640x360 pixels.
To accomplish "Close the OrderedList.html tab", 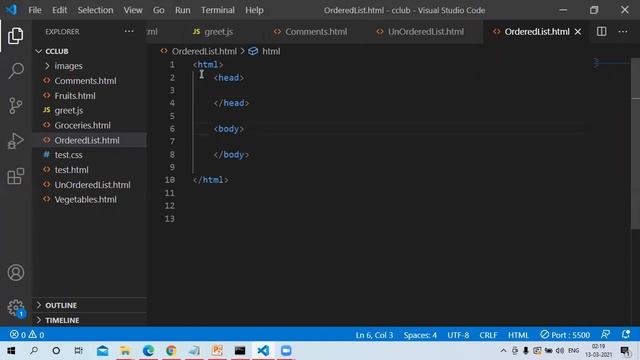I will pyautogui.click(x=578, y=31).
